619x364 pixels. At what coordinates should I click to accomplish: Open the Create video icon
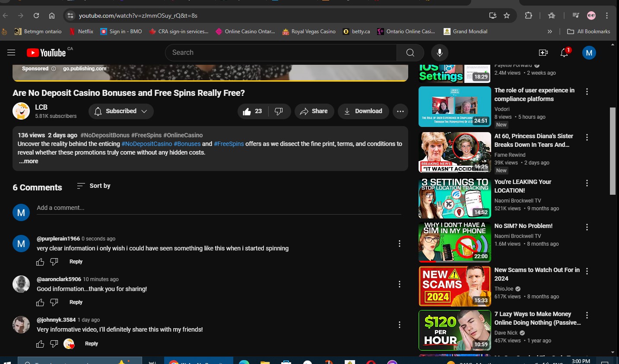click(x=543, y=53)
